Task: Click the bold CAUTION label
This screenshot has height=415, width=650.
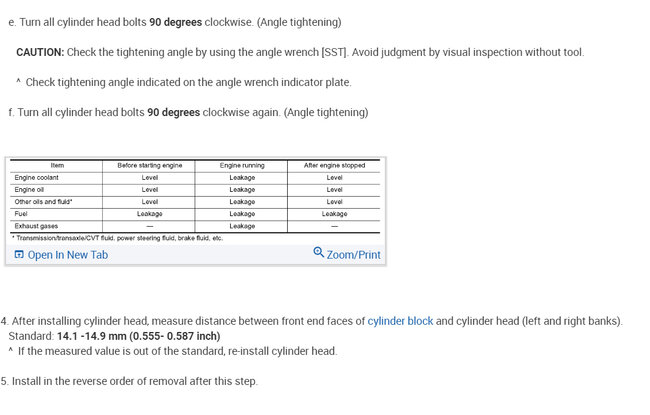Action: (40, 52)
